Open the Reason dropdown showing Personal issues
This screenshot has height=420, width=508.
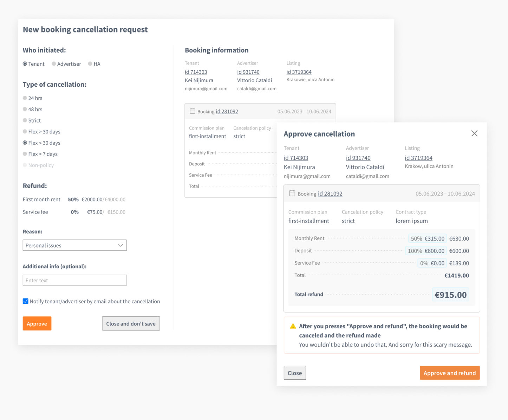(74, 245)
